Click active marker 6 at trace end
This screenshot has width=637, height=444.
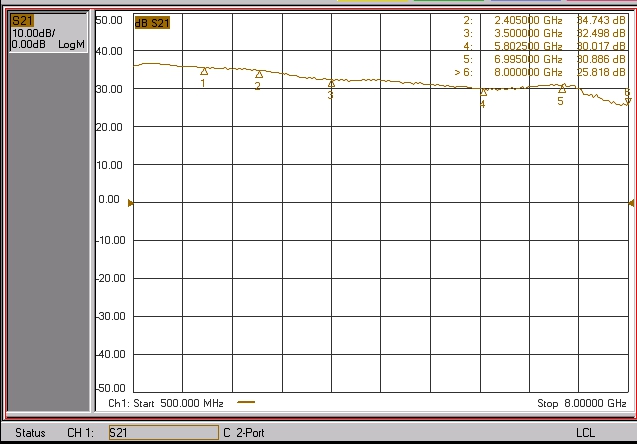point(627,100)
